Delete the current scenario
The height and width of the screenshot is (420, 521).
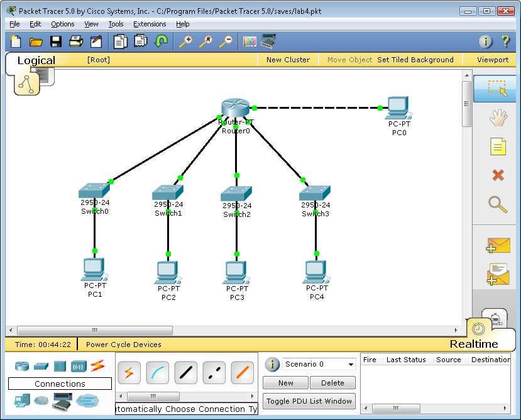[x=332, y=383]
